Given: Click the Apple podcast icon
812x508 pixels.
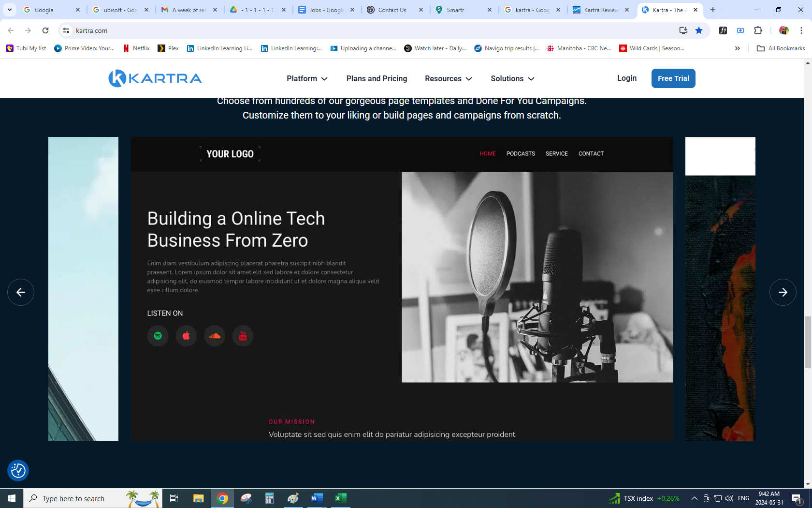Looking at the screenshot, I should [186, 336].
